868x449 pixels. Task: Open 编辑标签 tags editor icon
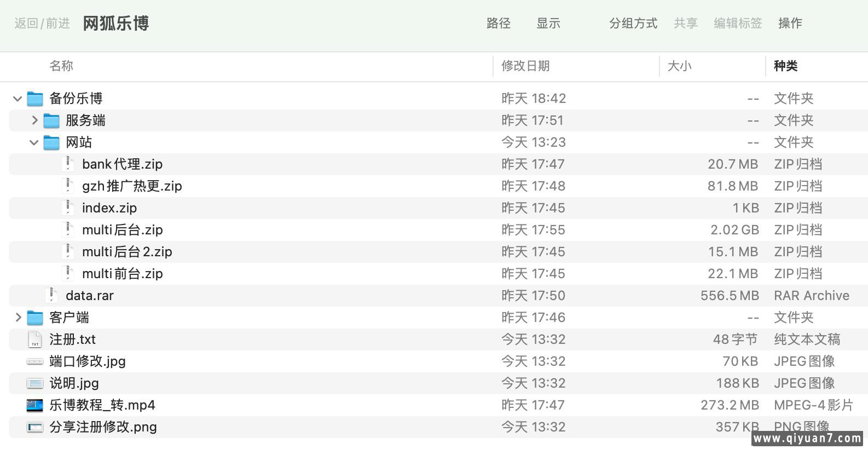point(737,24)
